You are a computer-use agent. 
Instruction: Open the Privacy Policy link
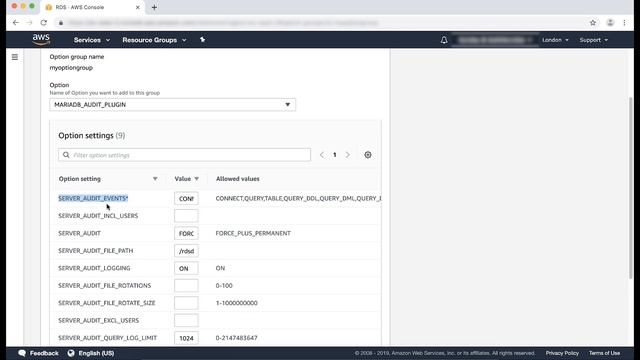[x=562, y=353]
